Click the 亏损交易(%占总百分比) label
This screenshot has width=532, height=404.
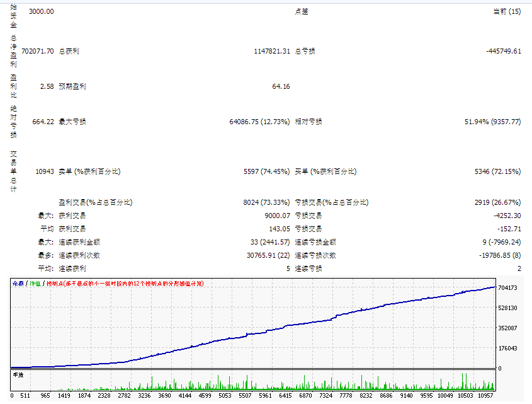tap(332, 203)
